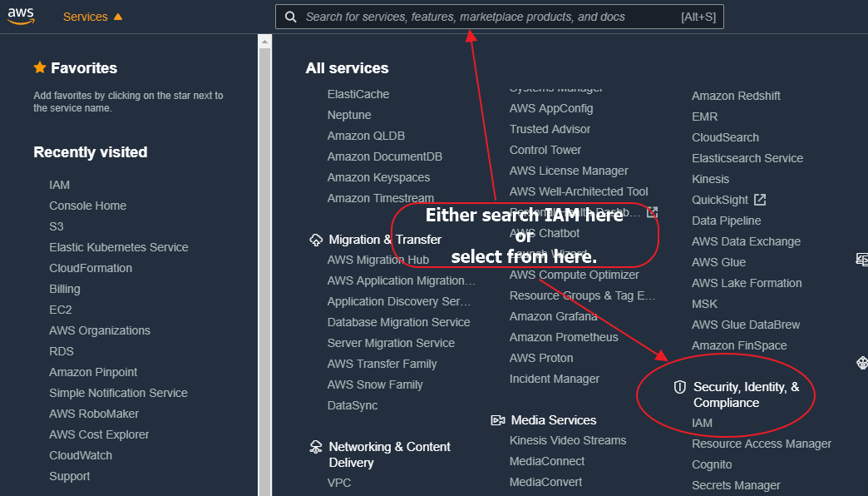This screenshot has width=868, height=496.
Task: Select MediaConvert service
Action: 545,482
